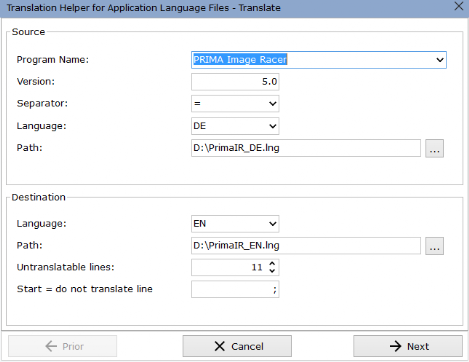The image size is (469, 362).
Task: Browse for the destination path file
Action: click(x=434, y=246)
